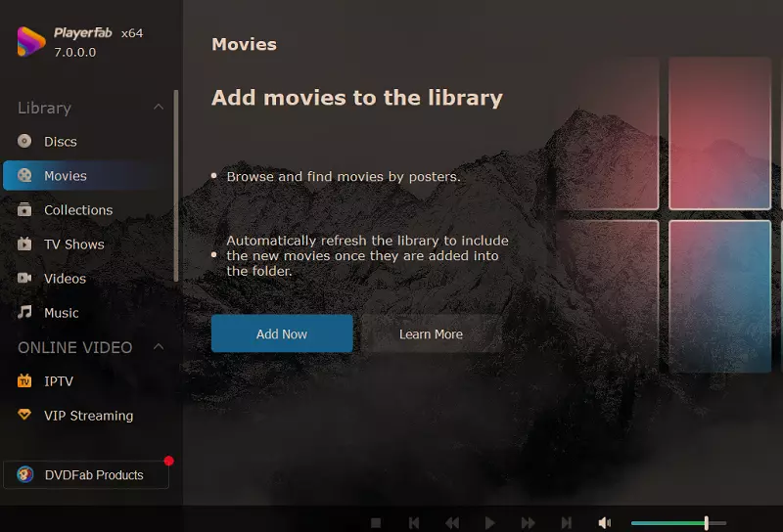Open VIP Streaming
783x532 pixels.
click(x=88, y=416)
